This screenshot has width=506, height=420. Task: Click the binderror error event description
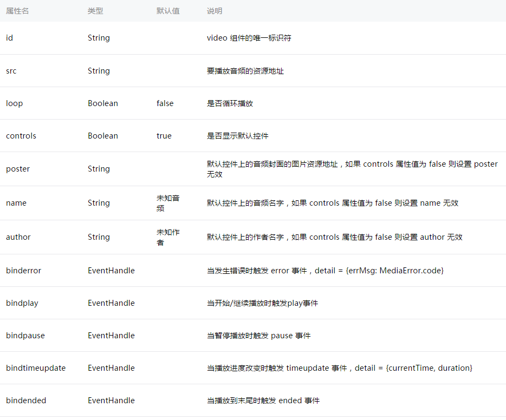325,271
